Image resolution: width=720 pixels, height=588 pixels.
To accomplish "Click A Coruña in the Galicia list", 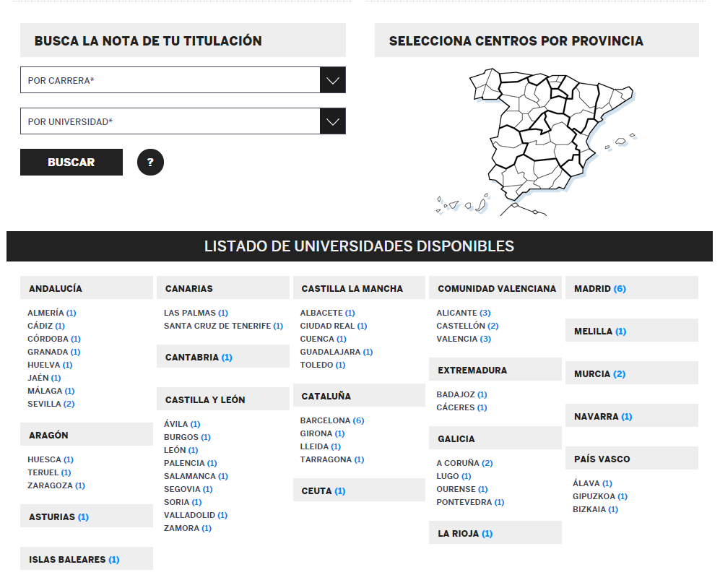I will coord(464,463).
